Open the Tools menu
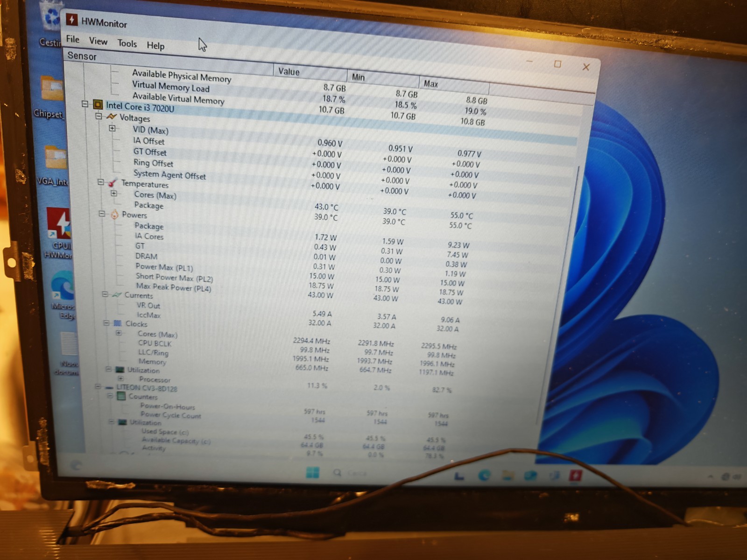The height and width of the screenshot is (560, 747). tap(127, 43)
